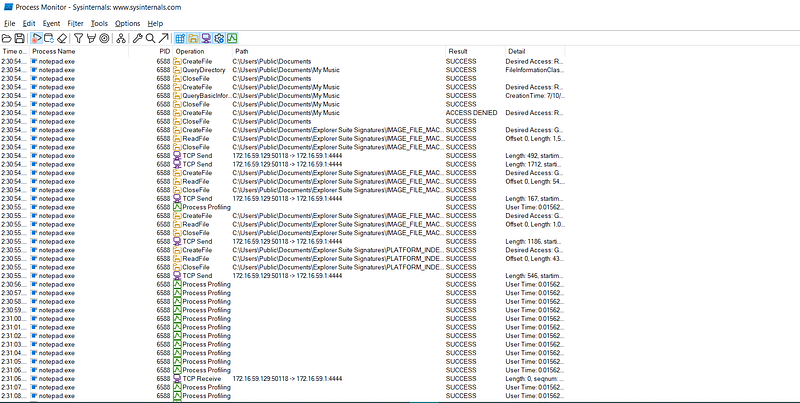
Task: Click the TCP Send row with Length: 492
Action: tap(283, 156)
